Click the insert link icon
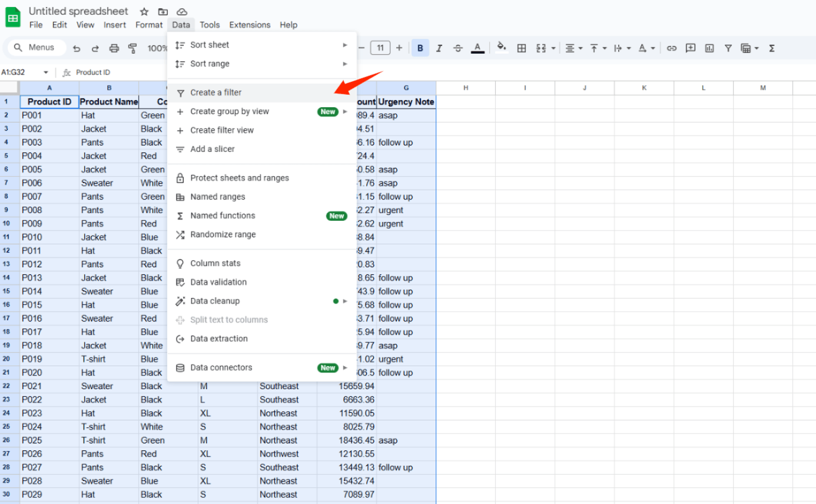Screen dimensions: 816x504 (x=671, y=48)
